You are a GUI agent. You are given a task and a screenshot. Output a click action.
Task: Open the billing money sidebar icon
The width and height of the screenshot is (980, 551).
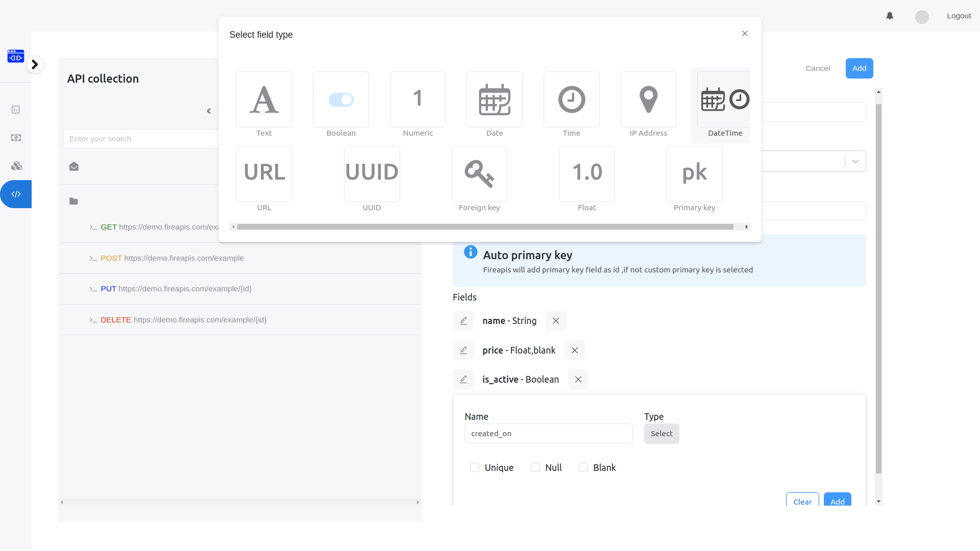tap(16, 138)
